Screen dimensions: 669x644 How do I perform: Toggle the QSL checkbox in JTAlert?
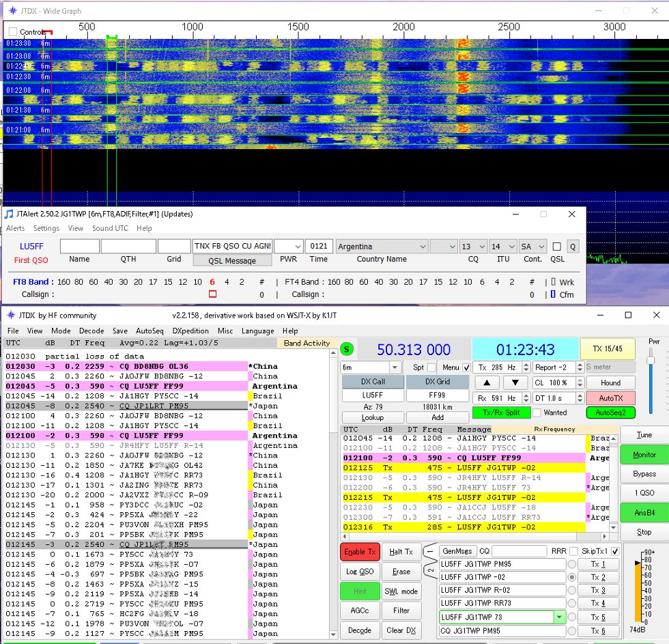pyautogui.click(x=556, y=247)
